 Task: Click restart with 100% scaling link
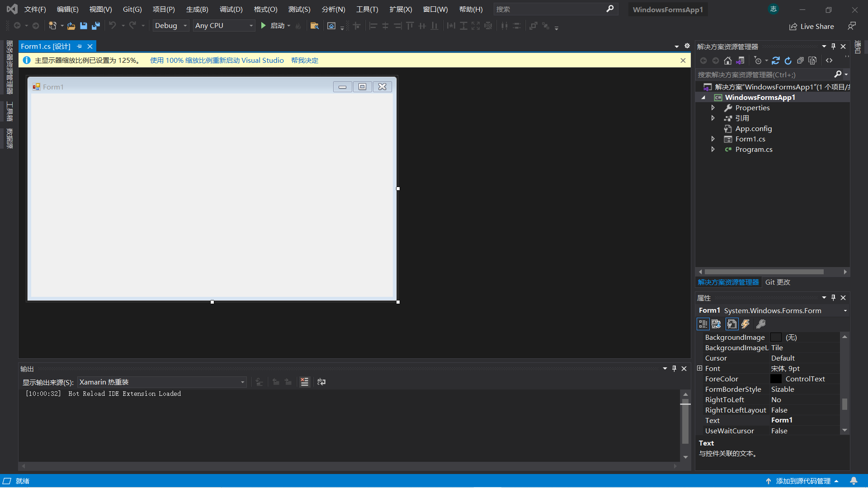pyautogui.click(x=217, y=61)
